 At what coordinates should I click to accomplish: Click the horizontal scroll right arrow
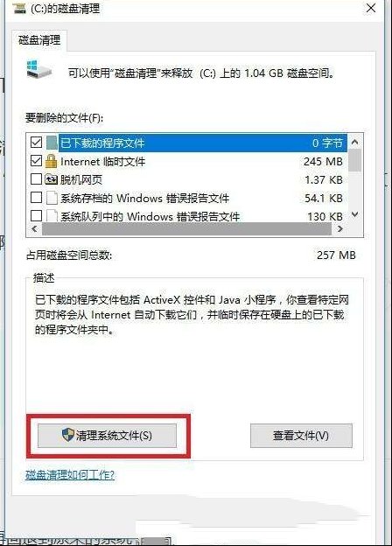[x=340, y=228]
